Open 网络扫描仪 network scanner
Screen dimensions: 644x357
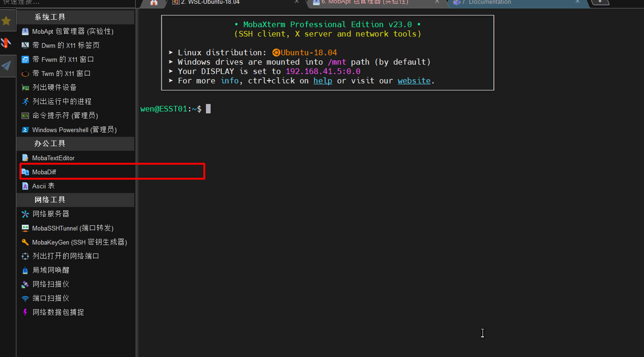tap(51, 284)
